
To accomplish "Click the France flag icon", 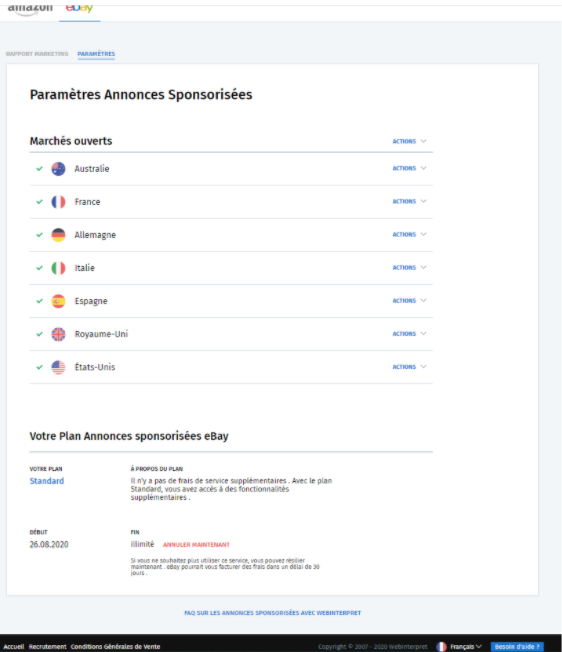I will pyautogui.click(x=58, y=202).
